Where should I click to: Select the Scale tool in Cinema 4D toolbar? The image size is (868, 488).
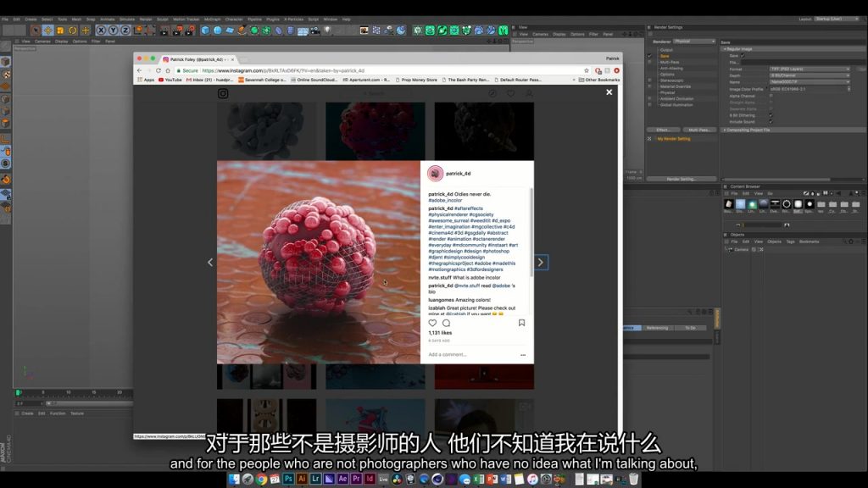point(60,30)
